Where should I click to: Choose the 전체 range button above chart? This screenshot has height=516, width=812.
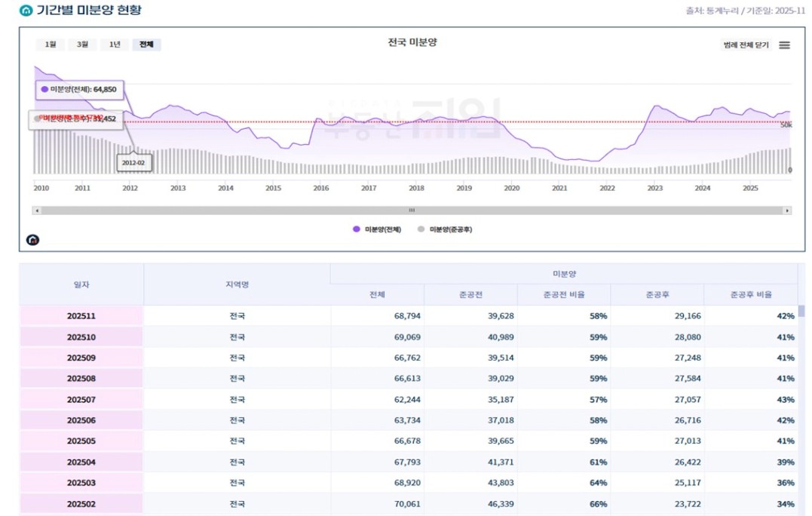pos(146,45)
